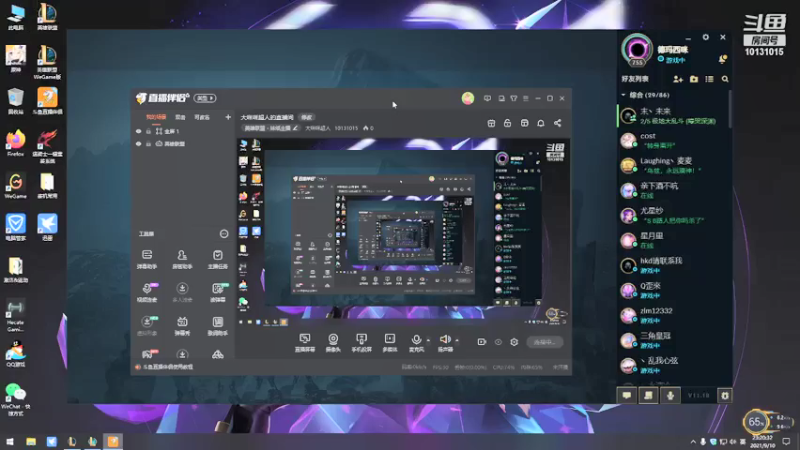Add a new scene with the plus icon
The width and height of the screenshot is (800, 450).
[x=228, y=117]
